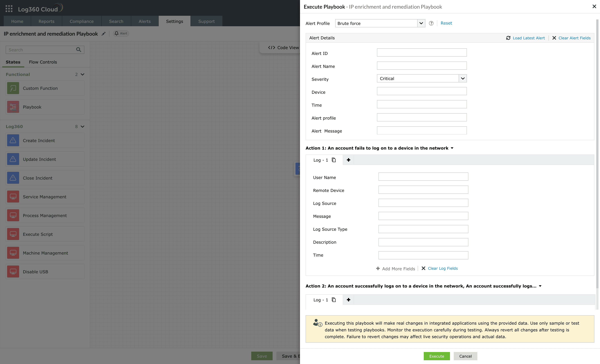Viewport: 600px width, 364px height.
Task: Select the Update Incident state icon
Action: (13, 159)
